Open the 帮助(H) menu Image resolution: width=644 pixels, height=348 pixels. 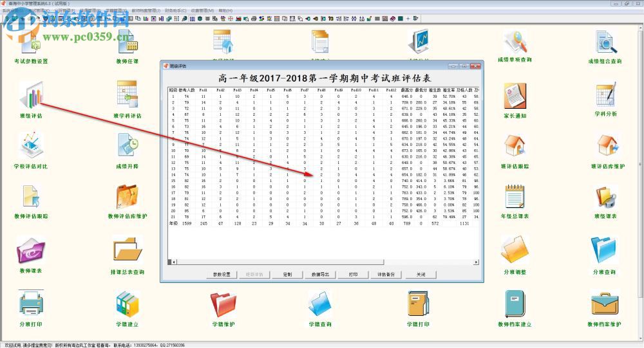point(225,10)
